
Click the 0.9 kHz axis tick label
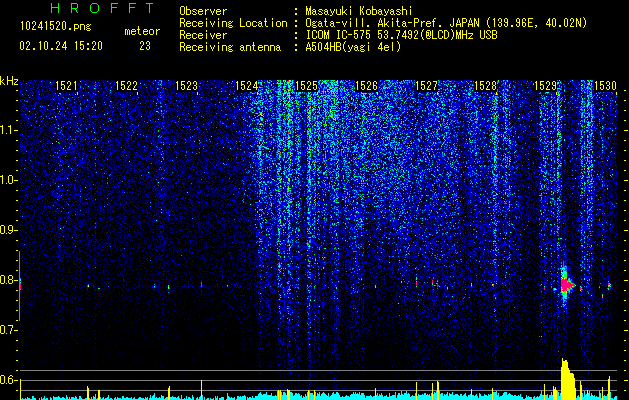9,230
